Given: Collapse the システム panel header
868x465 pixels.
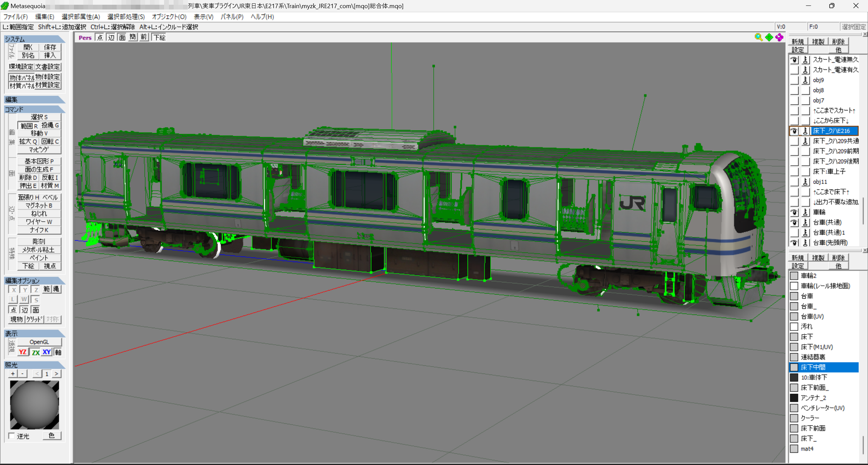Looking at the screenshot, I should [34, 39].
